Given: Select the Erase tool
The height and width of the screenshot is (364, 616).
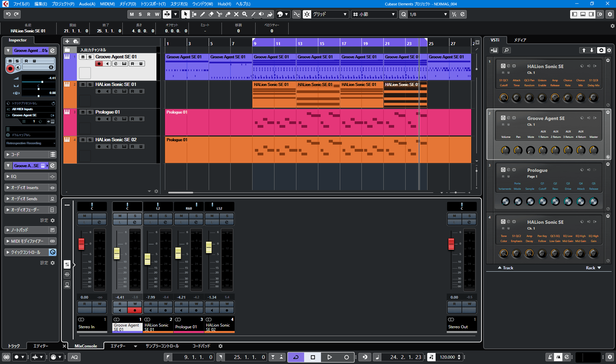Looking at the screenshot, I should (211, 14).
